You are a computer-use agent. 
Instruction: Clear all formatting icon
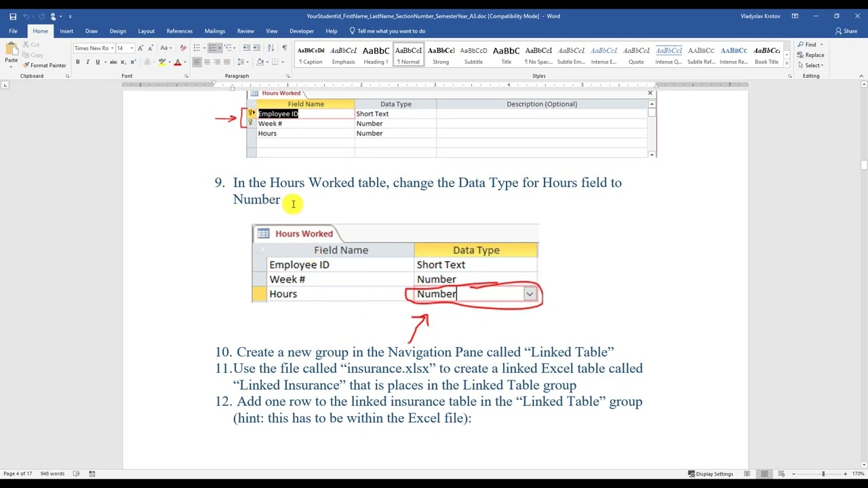pos(183,48)
